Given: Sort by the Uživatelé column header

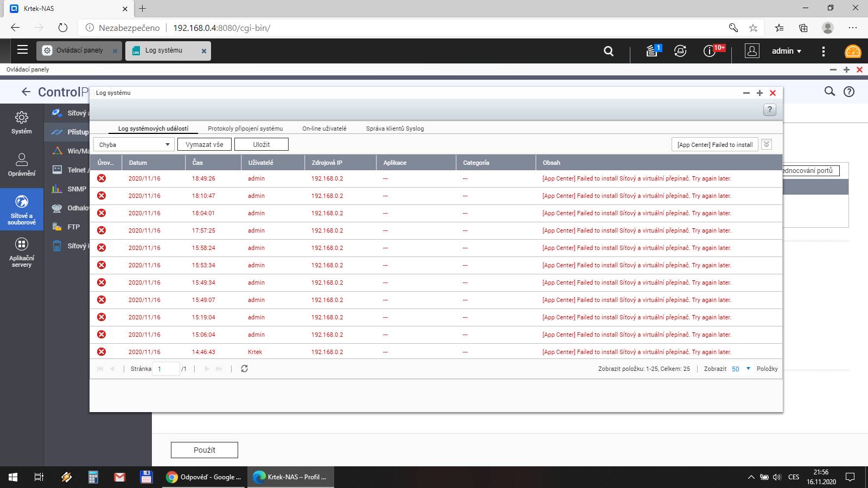Looking at the screenshot, I should click(x=273, y=162).
